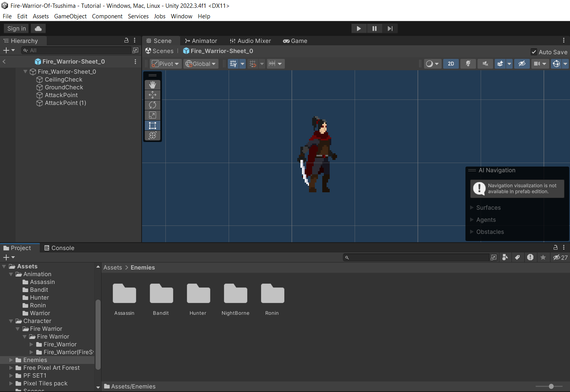Click the Sign in button

pyautogui.click(x=16, y=28)
